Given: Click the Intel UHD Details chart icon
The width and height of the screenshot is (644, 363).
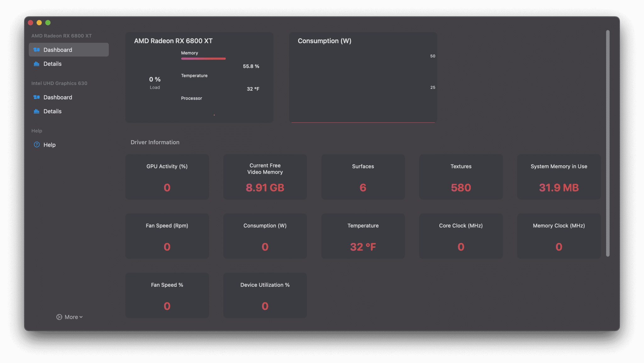Looking at the screenshot, I should click(x=36, y=111).
